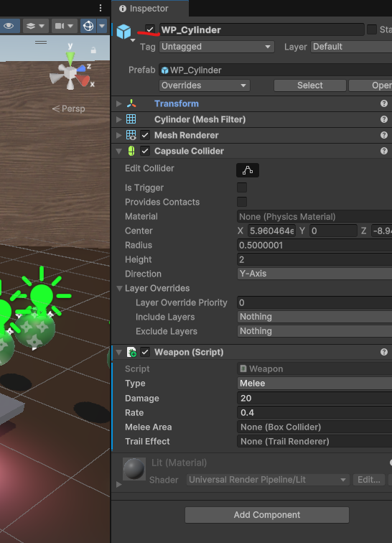This screenshot has height=543, width=392.
Task: Edit the collider Radius field
Action: tap(314, 246)
